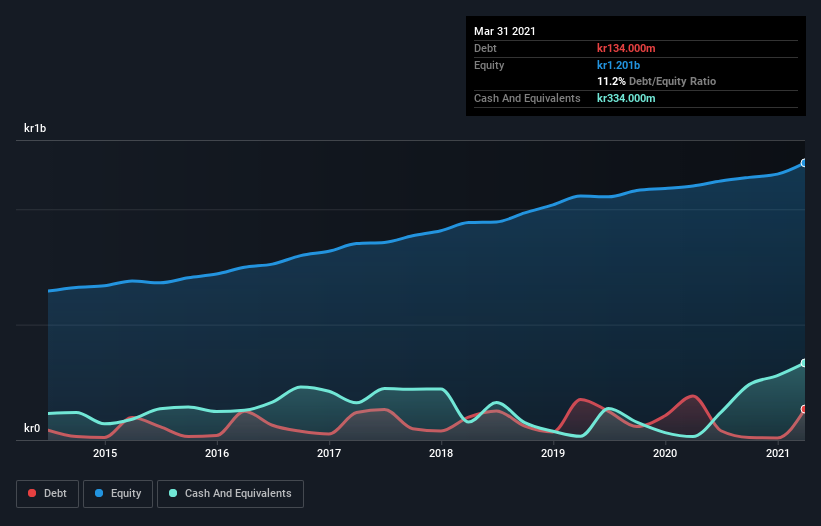Screen dimensions: 821x526
Task: Click the kr0 y-axis label
Action: click(32, 428)
